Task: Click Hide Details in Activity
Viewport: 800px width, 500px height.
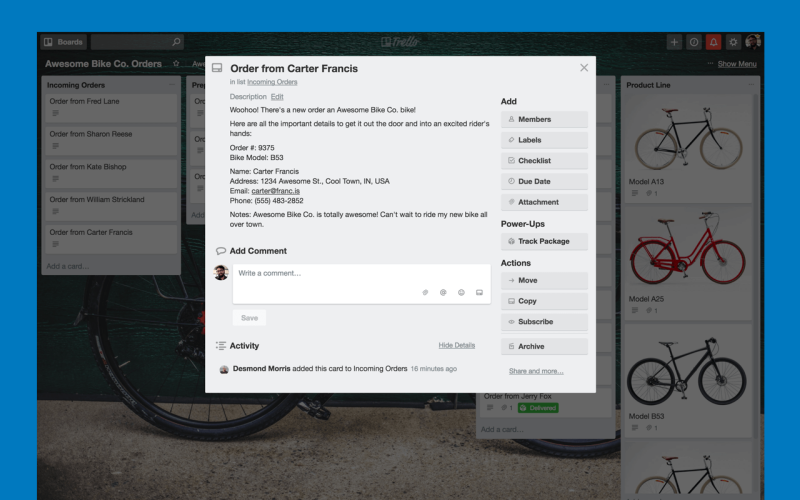Action: (457, 345)
